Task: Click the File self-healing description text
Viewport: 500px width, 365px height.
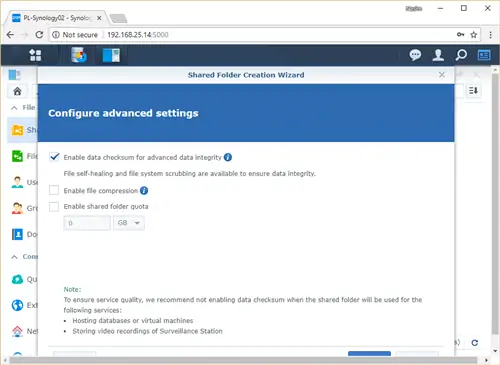Action: point(189,174)
